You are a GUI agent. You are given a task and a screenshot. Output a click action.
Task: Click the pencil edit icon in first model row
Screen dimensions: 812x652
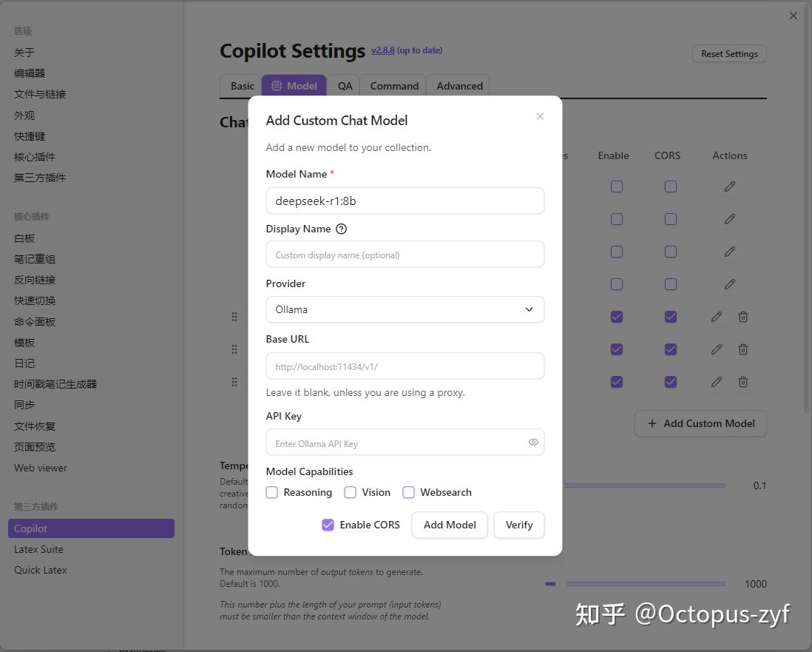tap(729, 186)
